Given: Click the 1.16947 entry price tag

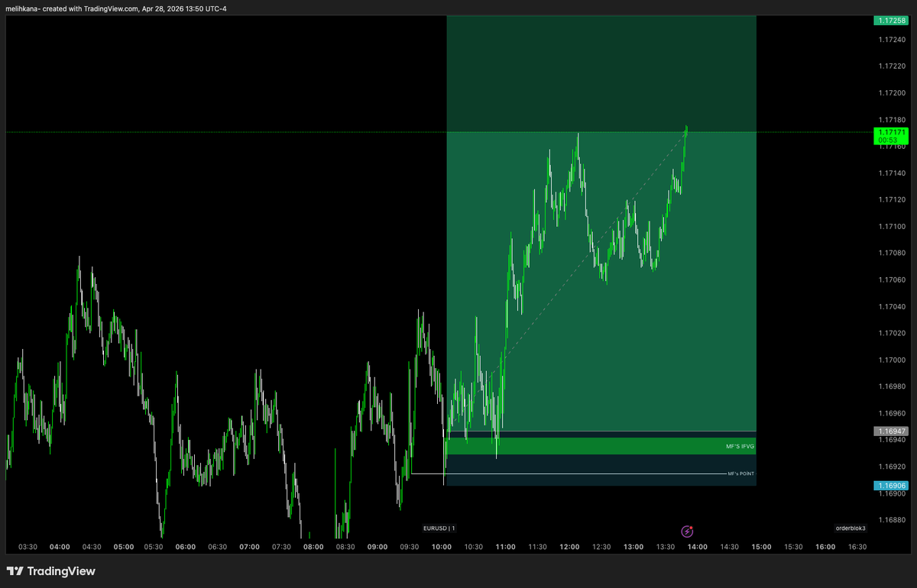Looking at the screenshot, I should (890, 431).
